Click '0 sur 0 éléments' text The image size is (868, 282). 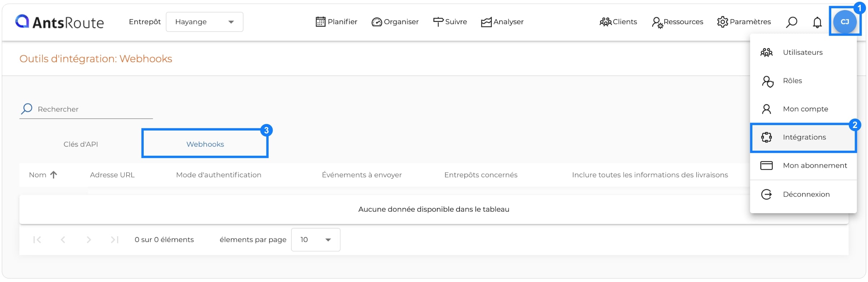coord(164,240)
